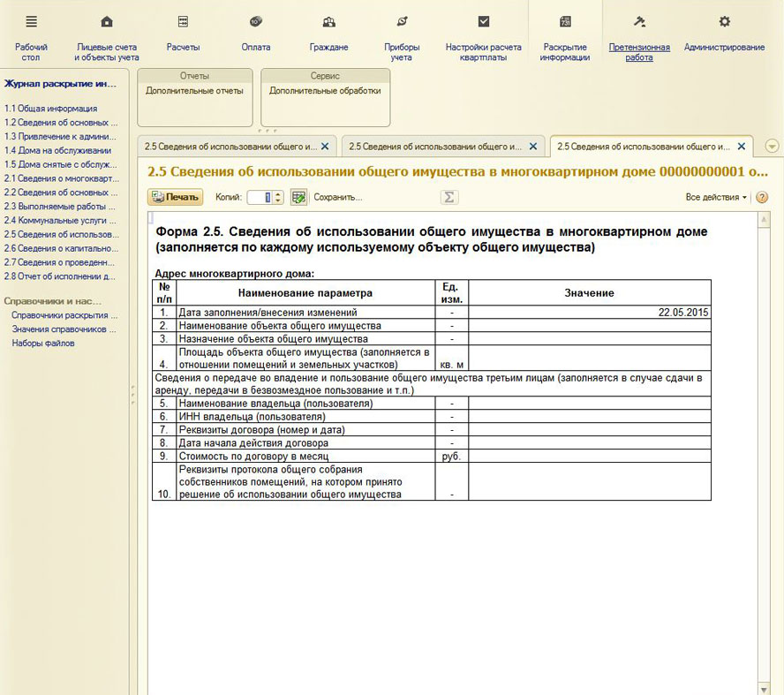Close the third 2.5 Сведения tab
784x695 pixels.
pos(742,147)
